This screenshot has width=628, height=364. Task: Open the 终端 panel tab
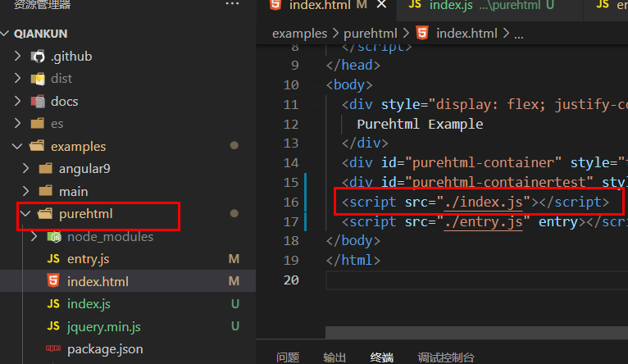[x=382, y=357]
